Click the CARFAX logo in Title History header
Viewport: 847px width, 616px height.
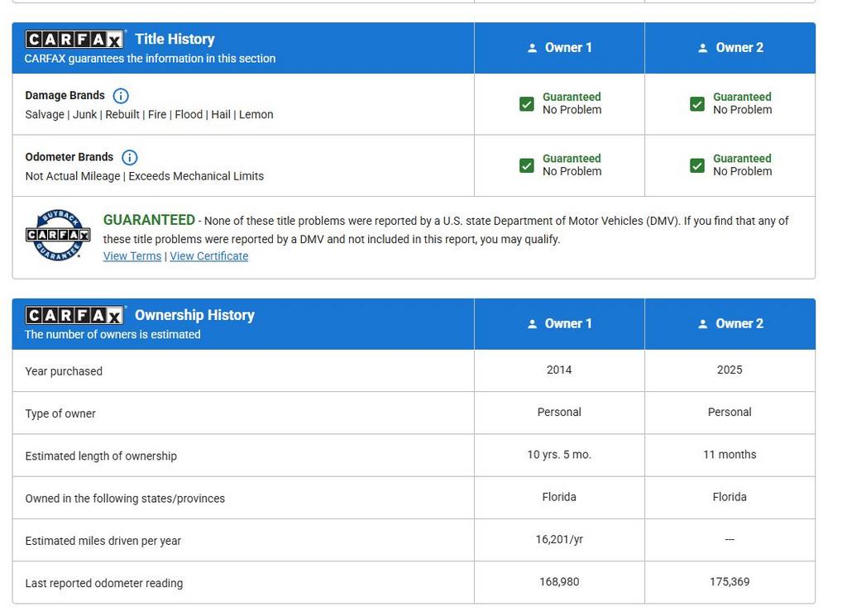tap(74, 40)
